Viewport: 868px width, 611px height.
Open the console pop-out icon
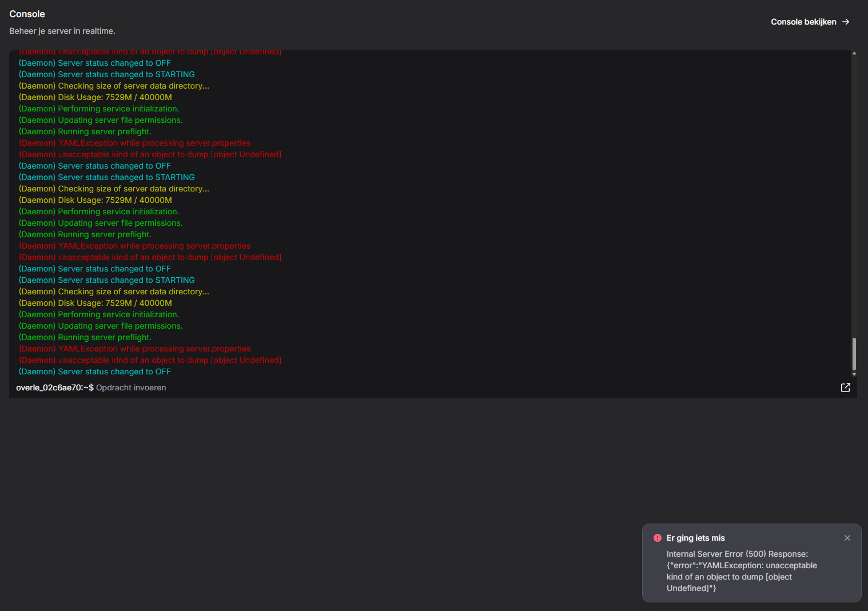pos(845,388)
